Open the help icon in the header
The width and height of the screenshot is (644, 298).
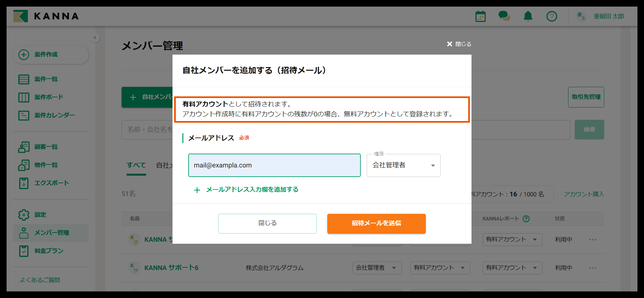coord(552,16)
